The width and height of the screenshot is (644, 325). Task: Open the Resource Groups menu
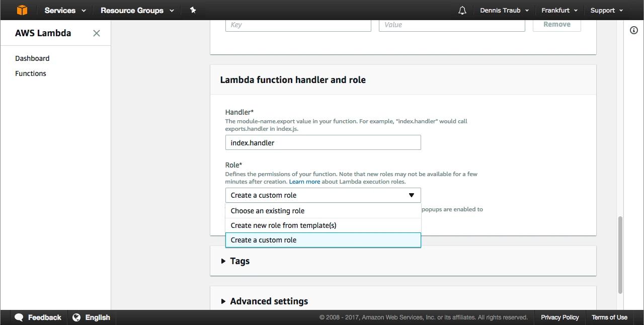click(x=137, y=10)
